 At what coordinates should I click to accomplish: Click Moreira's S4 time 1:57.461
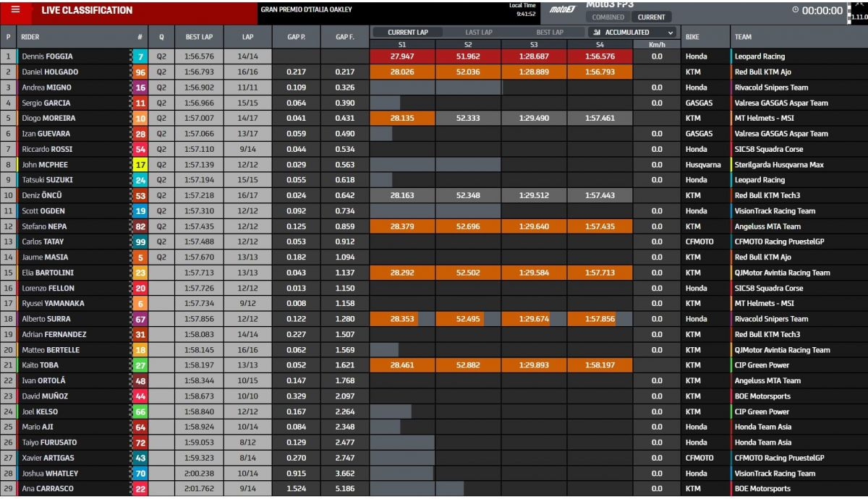(599, 118)
